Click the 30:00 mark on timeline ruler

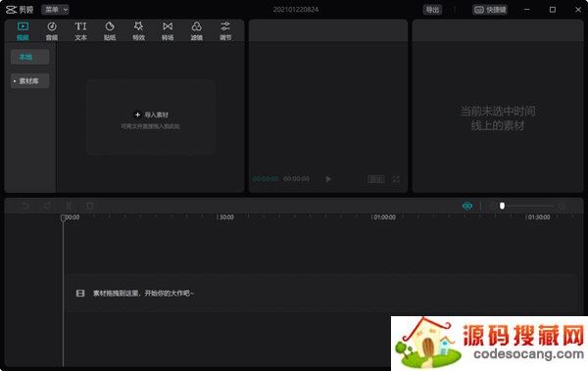tap(226, 217)
